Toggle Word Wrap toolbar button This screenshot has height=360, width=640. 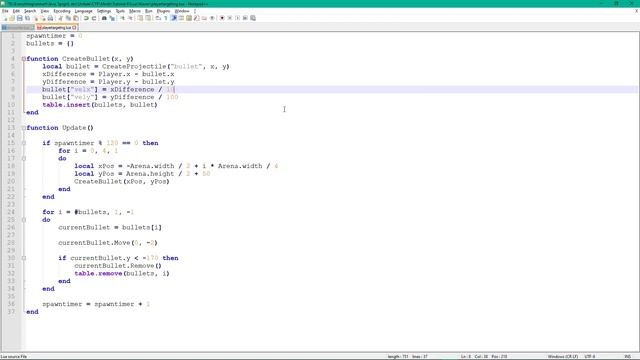(158, 18)
